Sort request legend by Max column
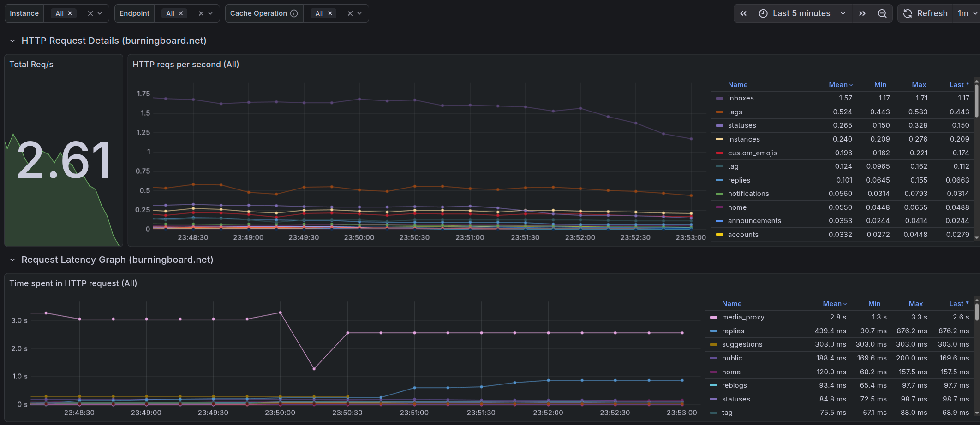 (919, 85)
